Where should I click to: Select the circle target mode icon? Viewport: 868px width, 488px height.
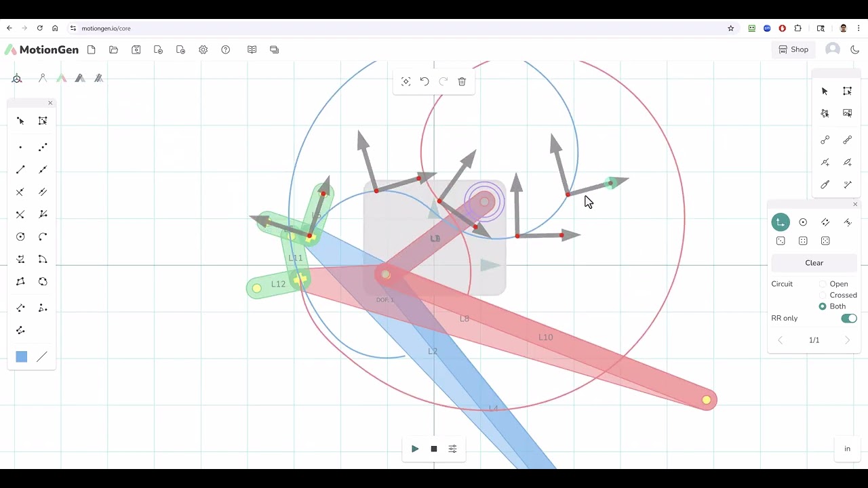(x=803, y=222)
